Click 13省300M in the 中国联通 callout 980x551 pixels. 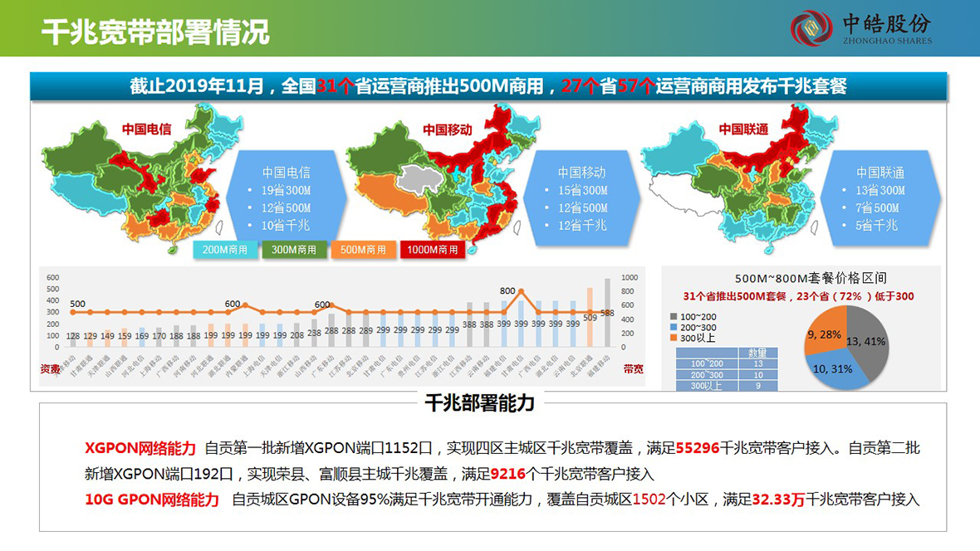880,191
